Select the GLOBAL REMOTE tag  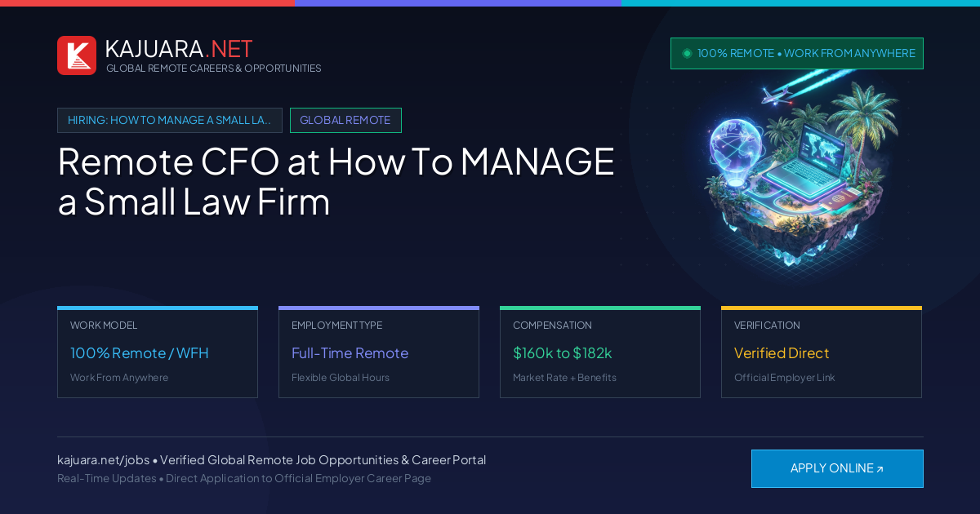point(345,120)
